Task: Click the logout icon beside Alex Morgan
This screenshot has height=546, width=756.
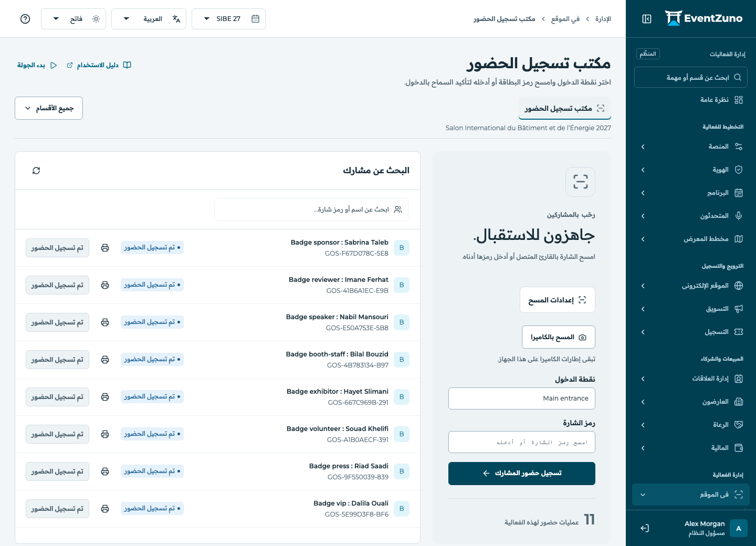Action: click(645, 528)
